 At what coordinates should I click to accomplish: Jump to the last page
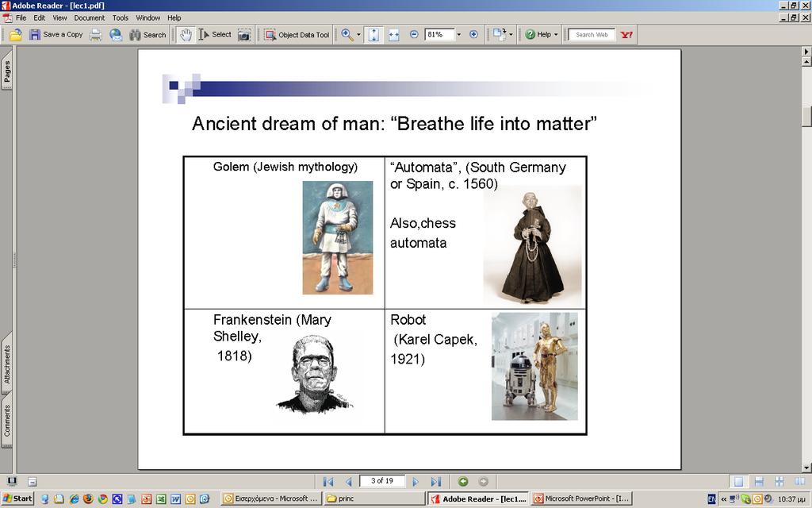tap(436, 482)
